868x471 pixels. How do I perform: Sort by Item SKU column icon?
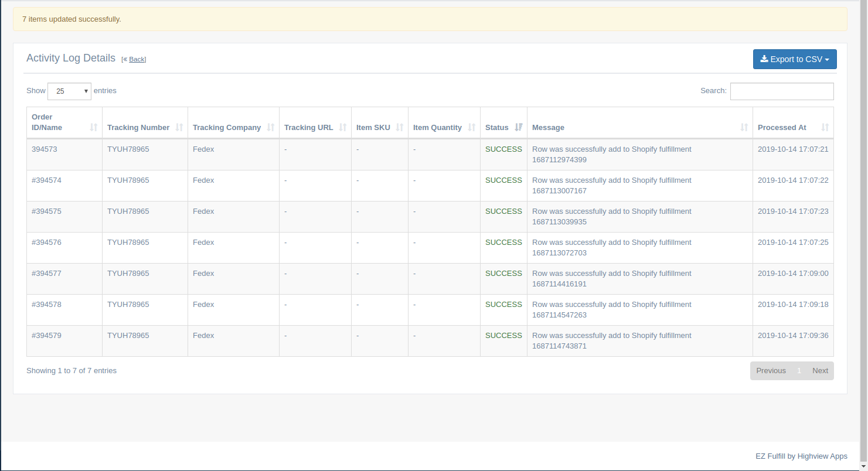(400, 127)
